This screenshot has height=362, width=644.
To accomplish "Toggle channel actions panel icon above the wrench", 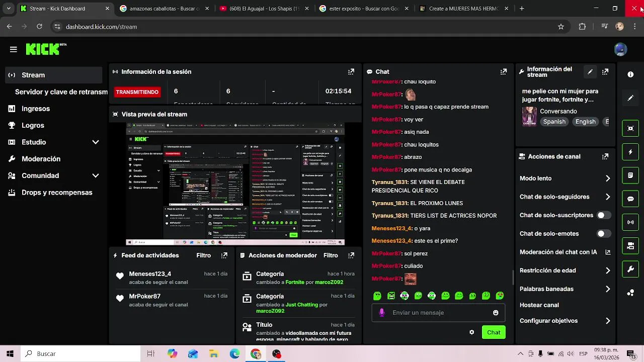I will [630, 246].
